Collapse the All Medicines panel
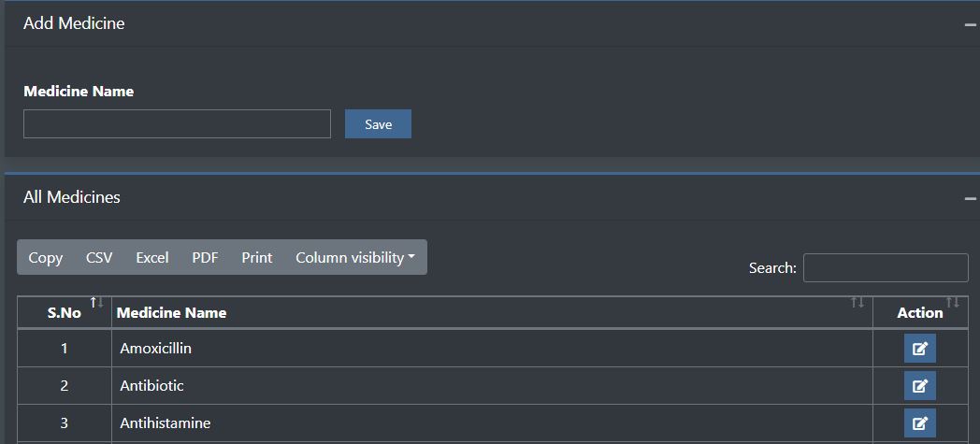Screen dimensions: 980x444 [x=970, y=198]
